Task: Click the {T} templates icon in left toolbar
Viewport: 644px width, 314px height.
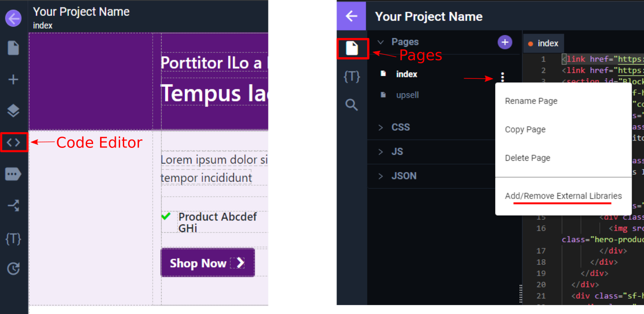Action: (x=13, y=239)
